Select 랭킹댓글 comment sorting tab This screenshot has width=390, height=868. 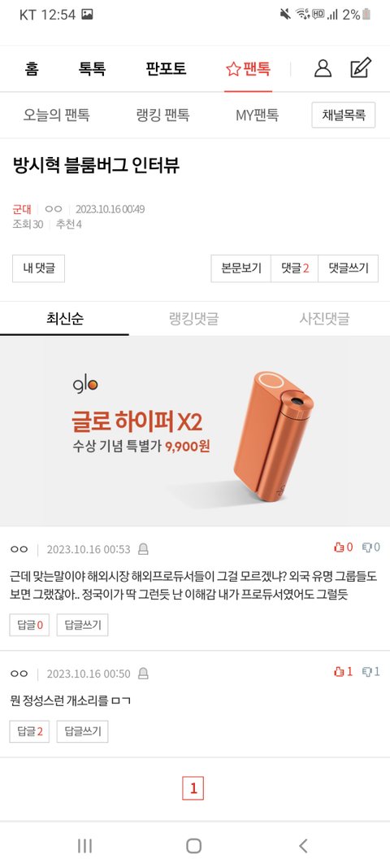(193, 318)
